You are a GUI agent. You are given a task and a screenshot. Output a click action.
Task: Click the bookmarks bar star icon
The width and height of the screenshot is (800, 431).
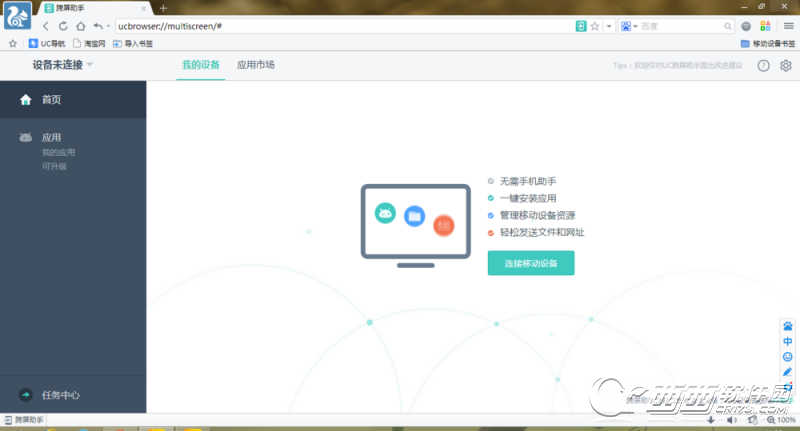[x=13, y=44]
